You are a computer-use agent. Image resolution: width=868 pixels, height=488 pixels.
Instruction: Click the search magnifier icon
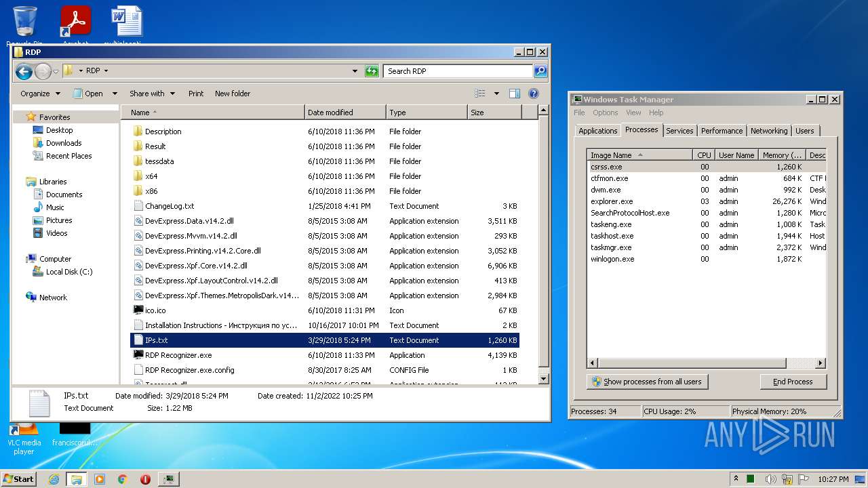click(x=540, y=70)
